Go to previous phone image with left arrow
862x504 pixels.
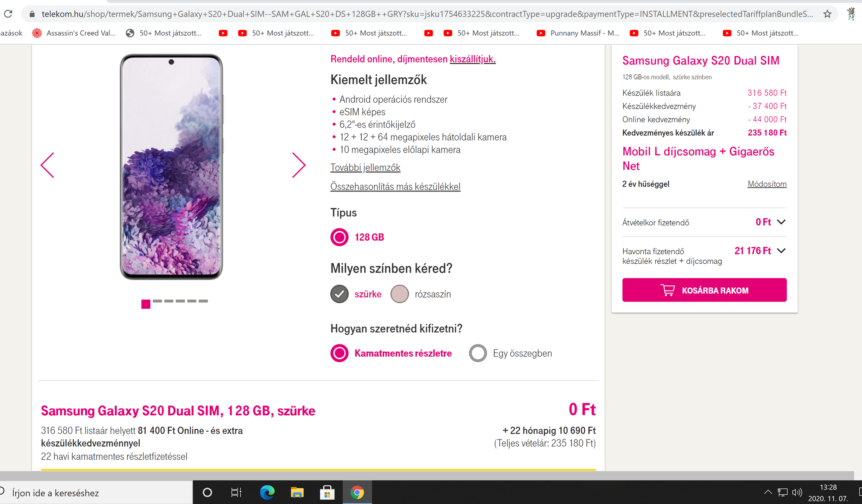pyautogui.click(x=47, y=165)
